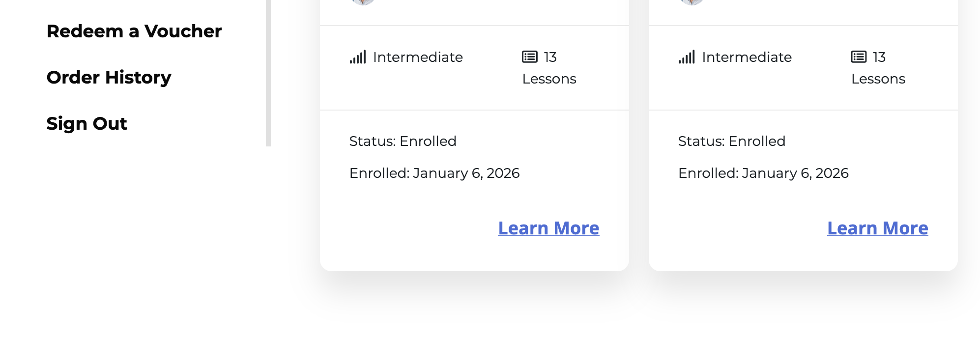Click the second card's instructor avatar
The image size is (980, 342).
click(692, 1)
